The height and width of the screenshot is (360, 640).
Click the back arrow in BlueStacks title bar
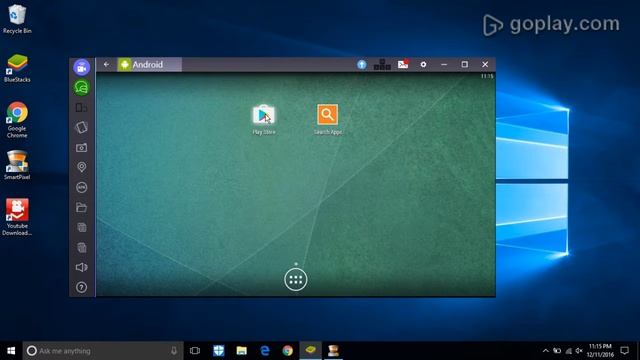pyautogui.click(x=106, y=64)
